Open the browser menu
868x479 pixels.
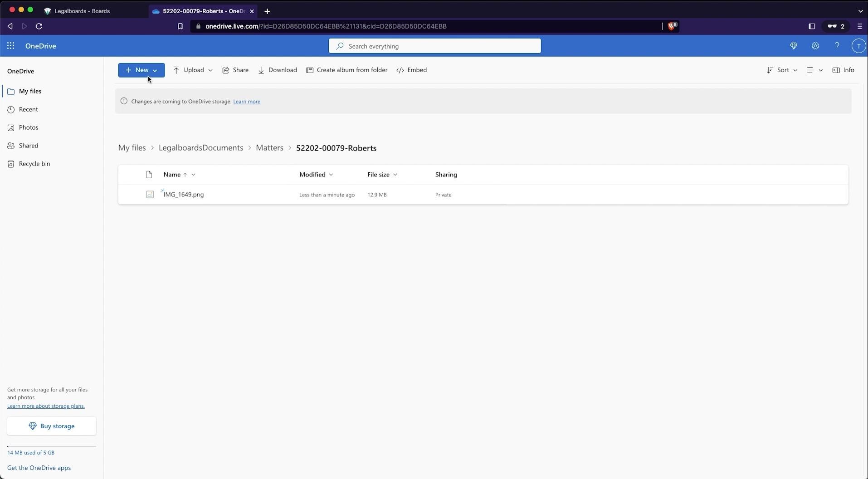click(858, 26)
